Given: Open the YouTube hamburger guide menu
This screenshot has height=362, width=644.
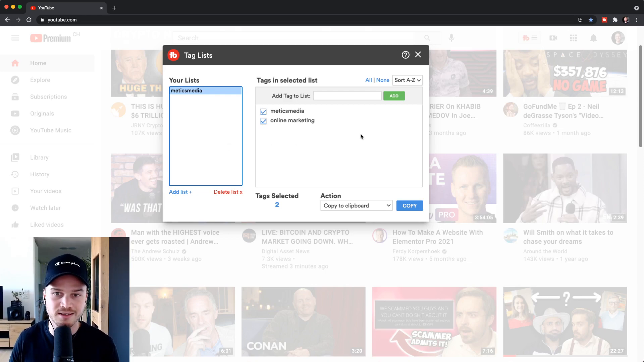Looking at the screenshot, I should click(x=15, y=38).
